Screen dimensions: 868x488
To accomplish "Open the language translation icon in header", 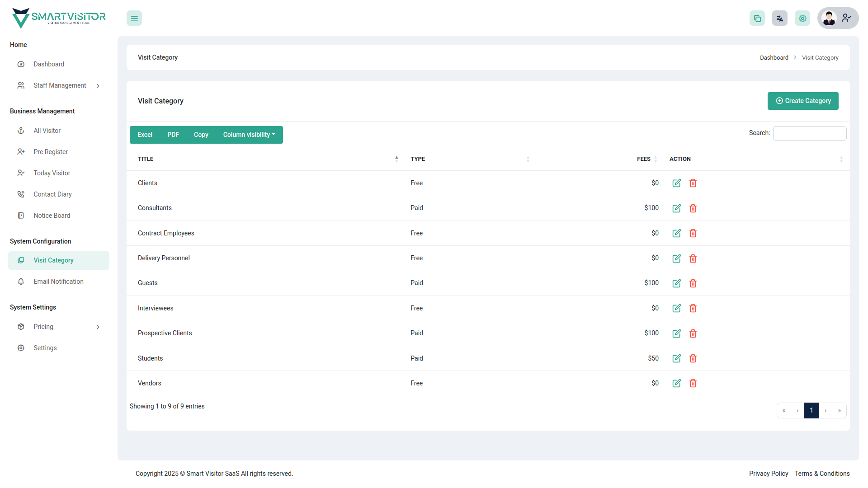I will (x=780, y=18).
